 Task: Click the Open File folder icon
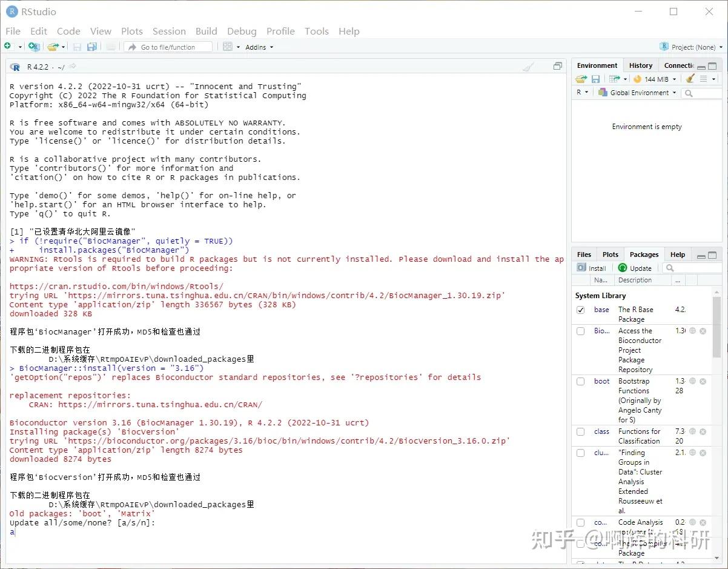coord(52,47)
